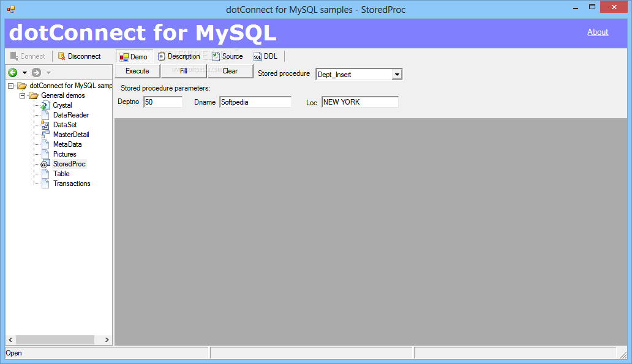Click the Disconnect toolbar button
Image resolution: width=632 pixels, height=364 pixels.
click(x=80, y=56)
